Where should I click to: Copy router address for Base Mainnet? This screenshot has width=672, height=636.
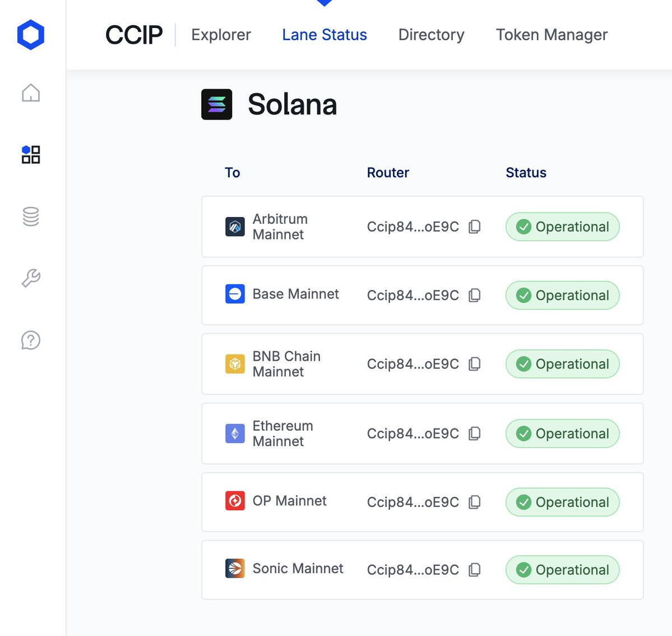474,295
